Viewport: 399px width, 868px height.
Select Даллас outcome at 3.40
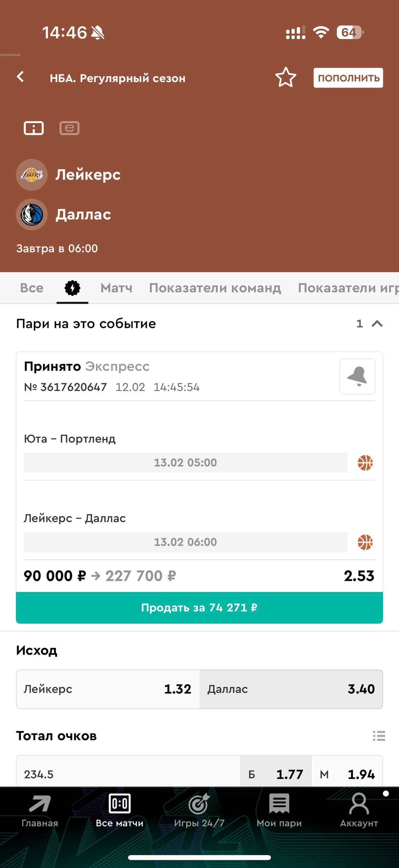pyautogui.click(x=291, y=689)
